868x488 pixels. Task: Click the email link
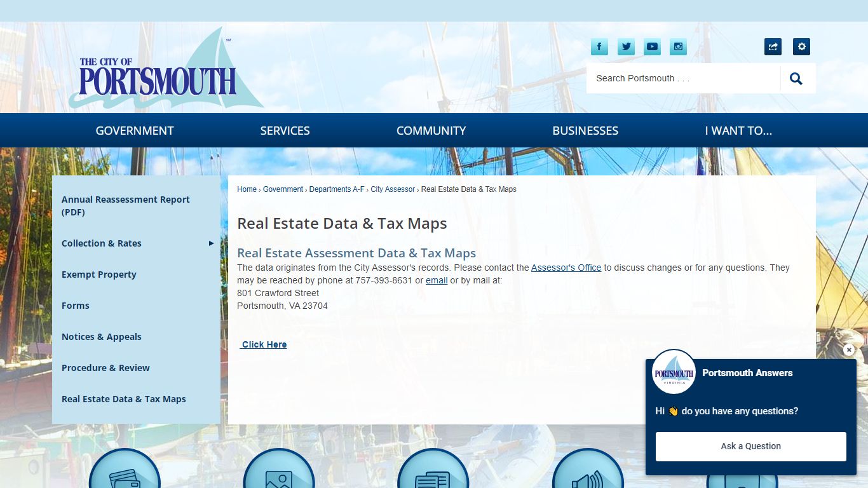pyautogui.click(x=437, y=280)
